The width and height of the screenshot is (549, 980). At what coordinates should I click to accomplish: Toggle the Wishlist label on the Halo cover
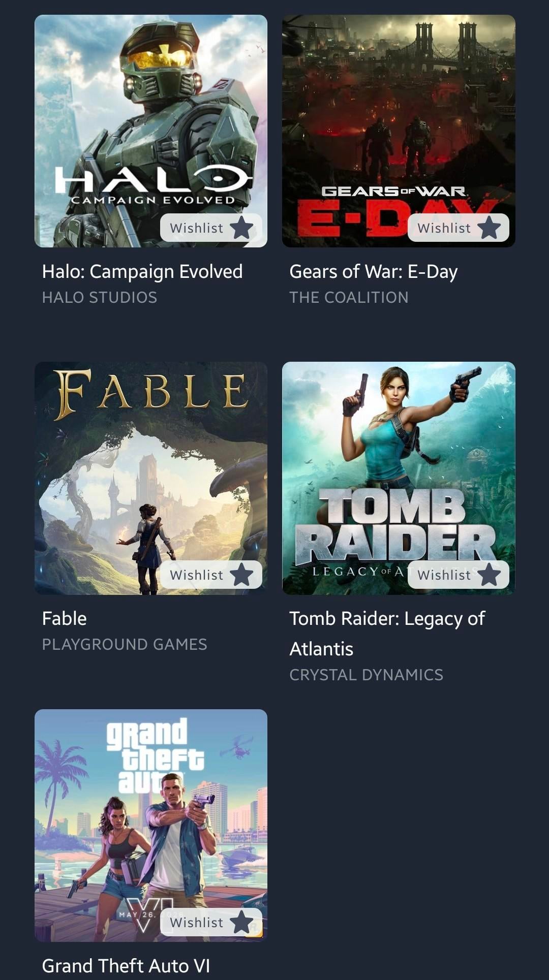pyautogui.click(x=196, y=228)
